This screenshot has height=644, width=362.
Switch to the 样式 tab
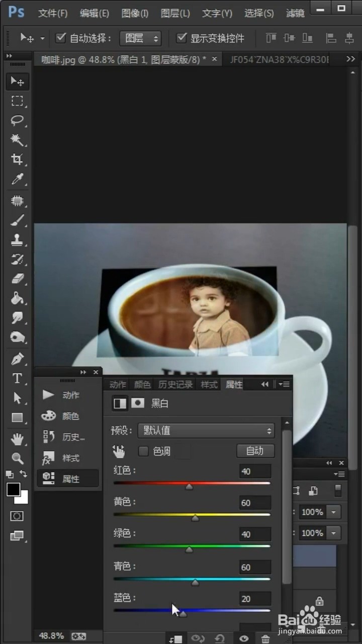point(209,385)
